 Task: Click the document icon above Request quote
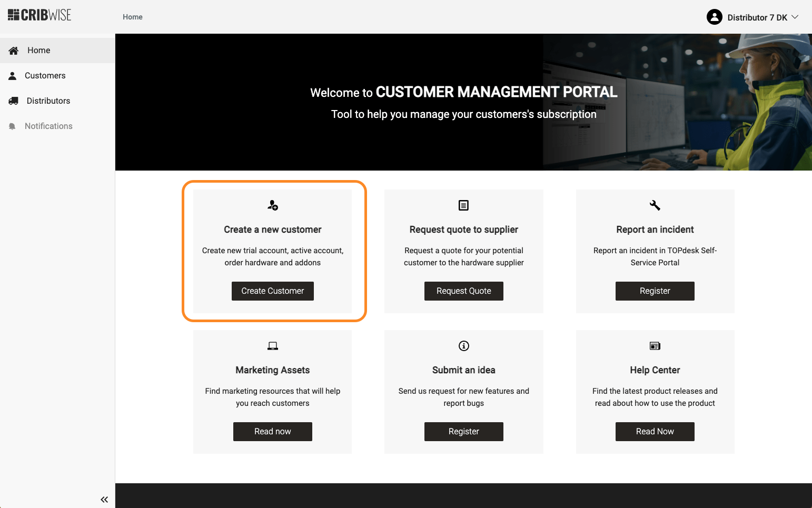pos(463,205)
